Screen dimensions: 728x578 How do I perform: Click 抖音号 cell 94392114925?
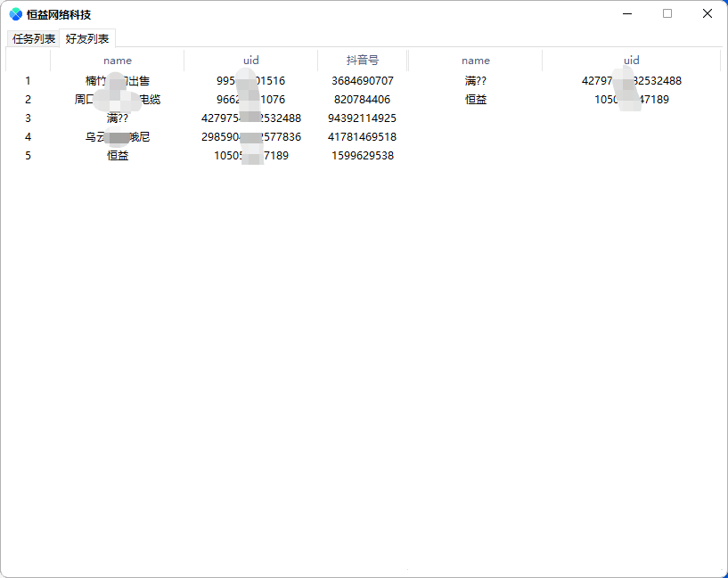click(x=362, y=118)
